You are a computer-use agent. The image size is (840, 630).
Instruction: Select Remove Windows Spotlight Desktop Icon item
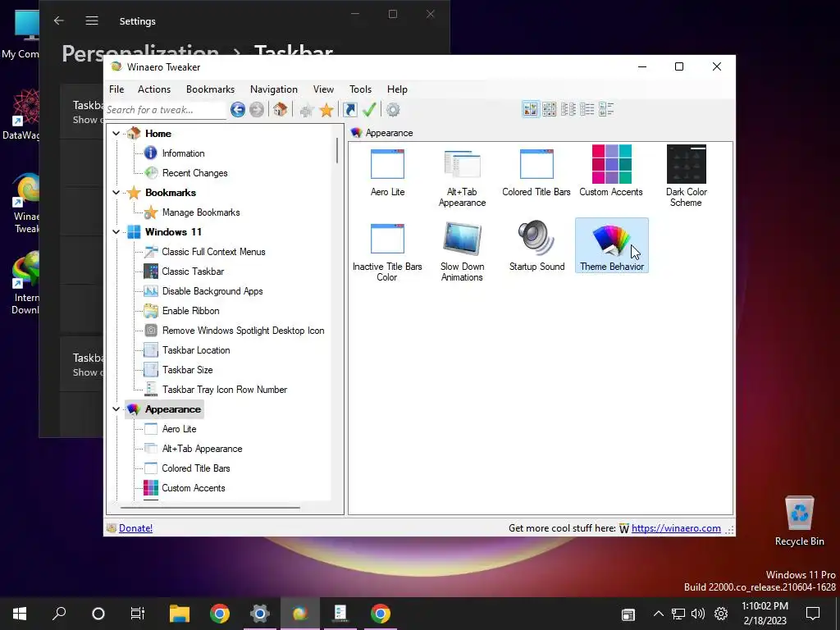[243, 331]
